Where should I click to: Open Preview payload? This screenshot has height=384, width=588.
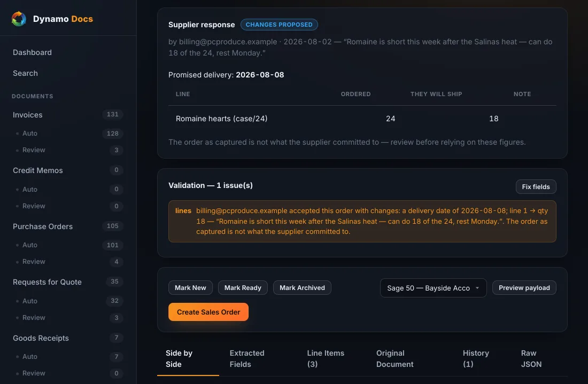pos(524,288)
